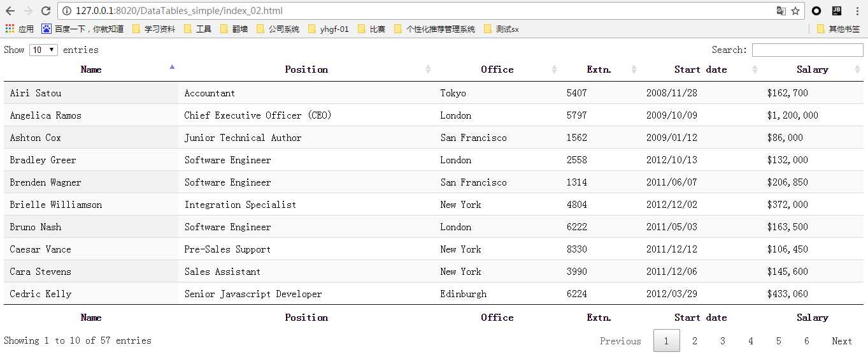Click the Next pagination button

tap(841, 341)
